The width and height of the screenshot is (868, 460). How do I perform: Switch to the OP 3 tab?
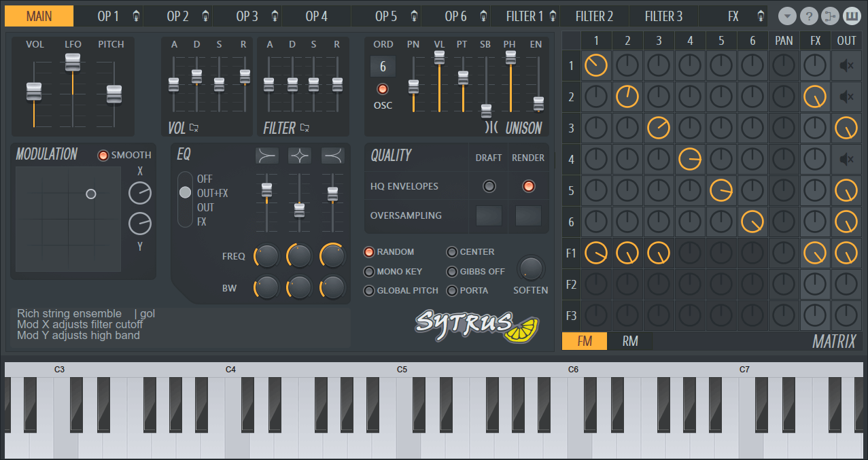click(x=246, y=16)
